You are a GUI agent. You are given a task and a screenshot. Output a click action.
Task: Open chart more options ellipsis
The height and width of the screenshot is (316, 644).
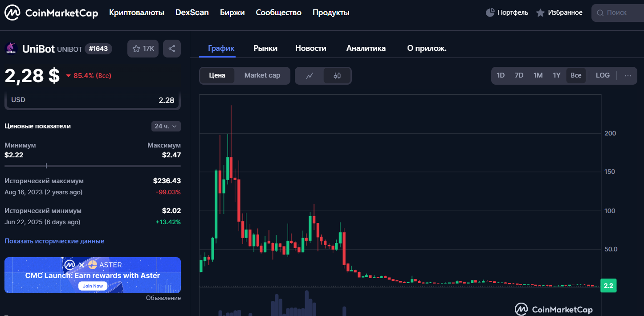pyautogui.click(x=628, y=75)
